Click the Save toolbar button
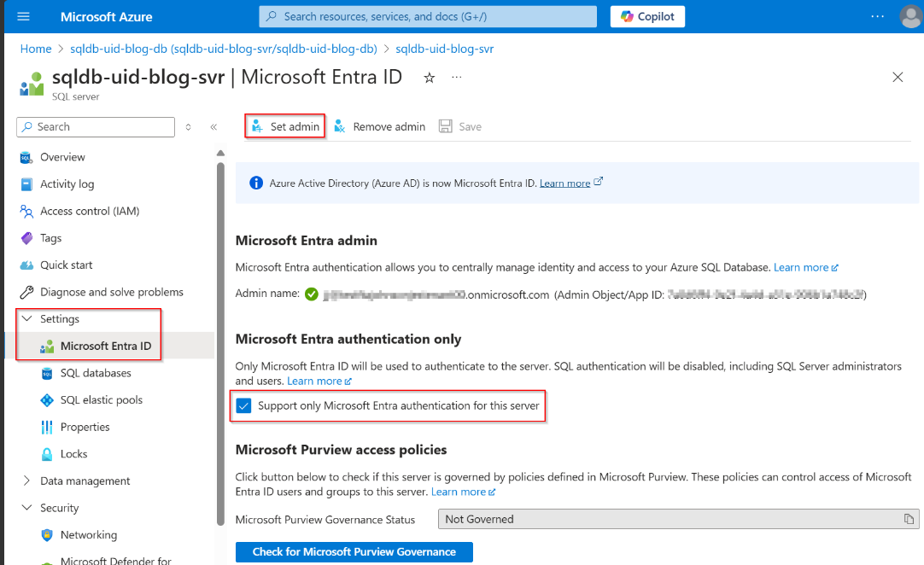This screenshot has width=924, height=565. (460, 126)
